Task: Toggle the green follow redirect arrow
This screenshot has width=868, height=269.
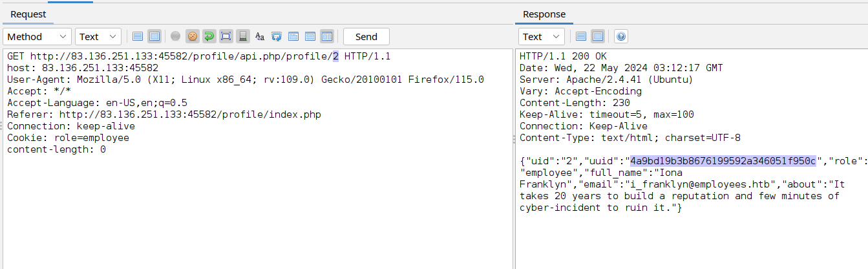Action: pyautogui.click(x=209, y=37)
